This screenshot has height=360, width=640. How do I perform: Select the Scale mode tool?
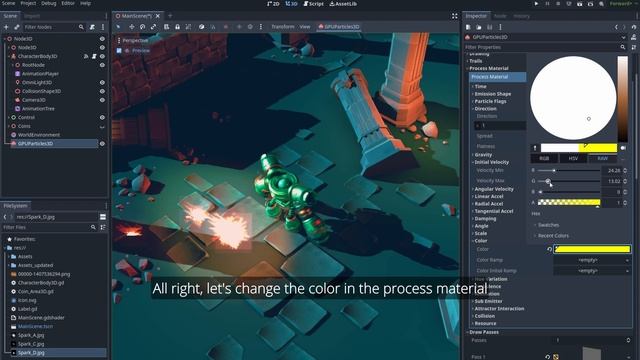click(x=153, y=27)
